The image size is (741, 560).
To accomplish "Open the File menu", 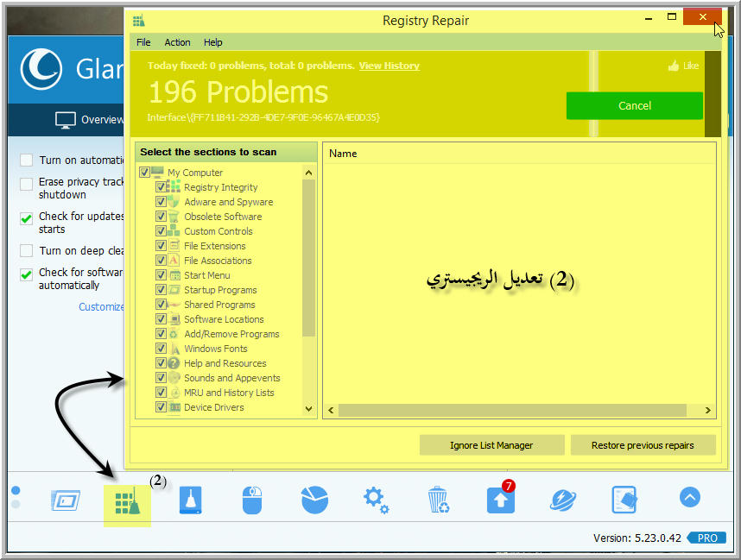I will [143, 42].
